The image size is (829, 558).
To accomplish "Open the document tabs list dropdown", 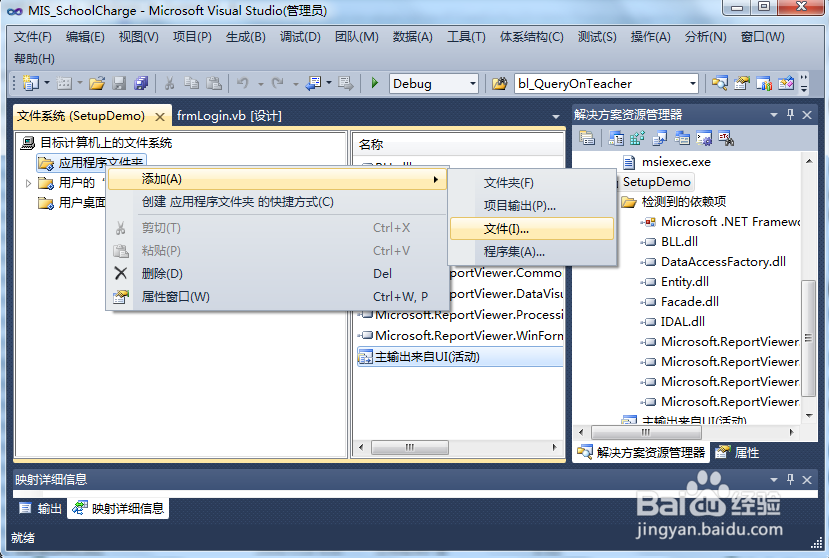I will coord(556,116).
